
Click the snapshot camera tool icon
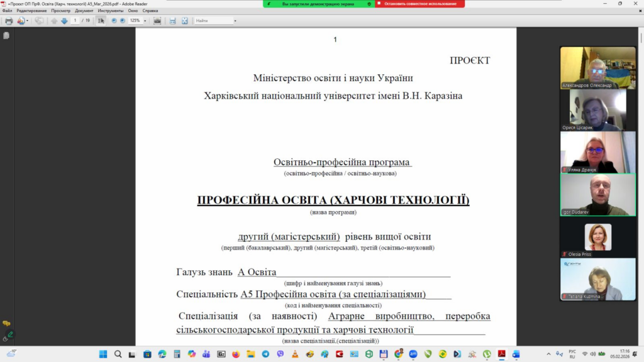coord(157,21)
